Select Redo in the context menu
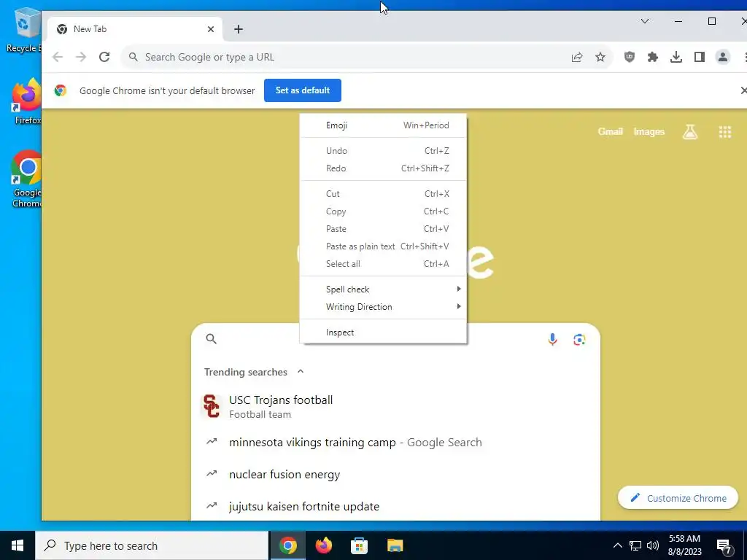The width and height of the screenshot is (747, 560). tap(383, 168)
